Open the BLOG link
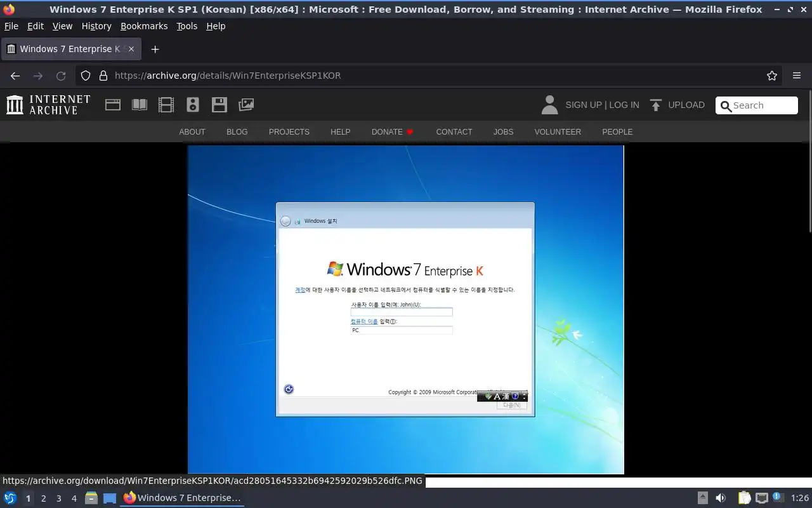Screen dimensions: 812x508 click(237, 132)
